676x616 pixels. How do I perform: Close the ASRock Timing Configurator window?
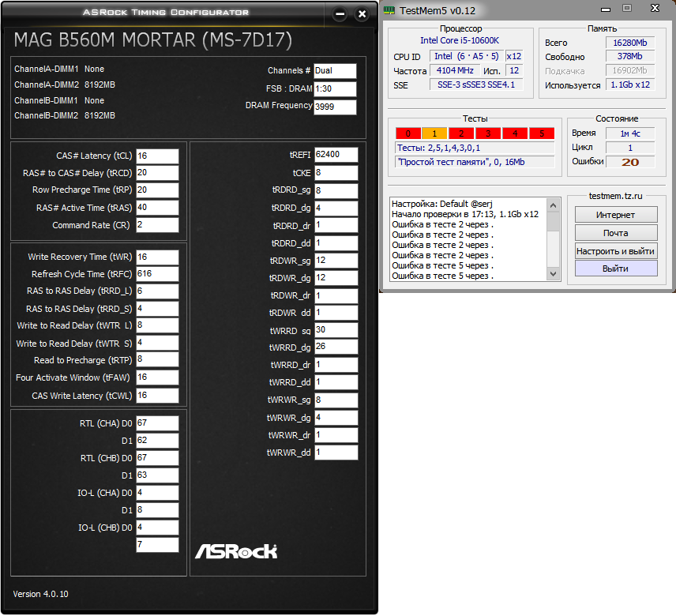tap(362, 14)
